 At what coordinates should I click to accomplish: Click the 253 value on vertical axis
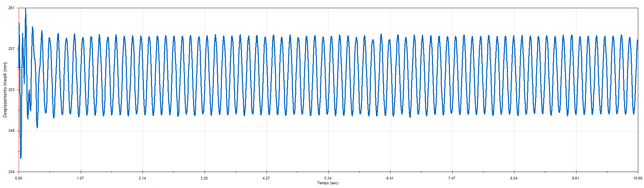[11, 90]
